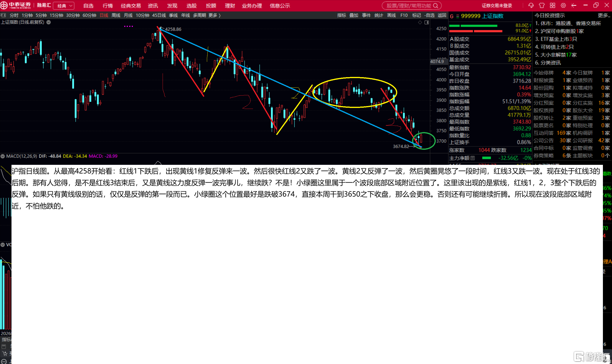Image resolution: width=612 pixels, height=364 pixels.
Task: Expand 更多 investment tips
Action: 604,16
